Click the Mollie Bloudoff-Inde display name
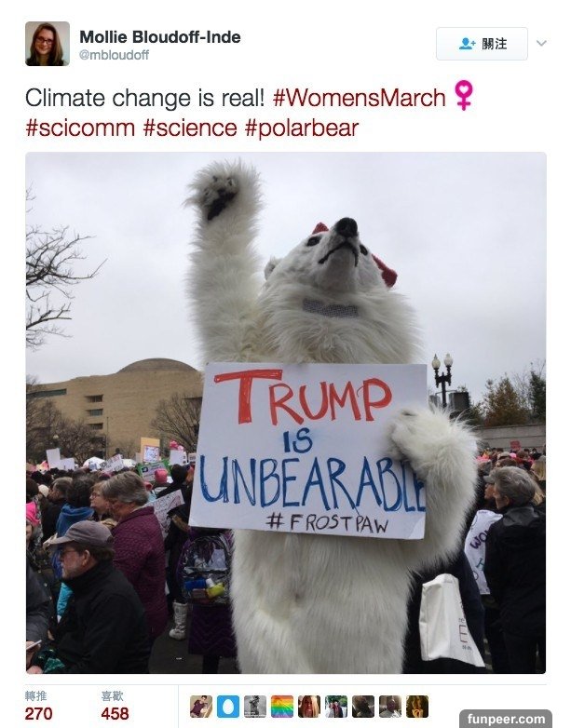This screenshot has width=571, height=728. (160, 37)
